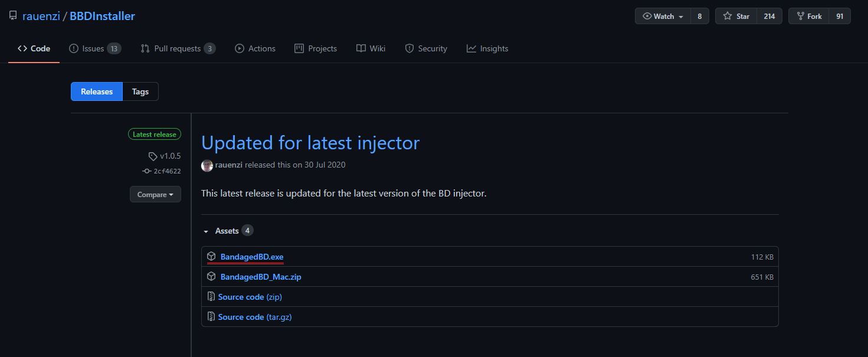
Task: Open the 'Updated for latest injector' release title
Action: coord(310,143)
